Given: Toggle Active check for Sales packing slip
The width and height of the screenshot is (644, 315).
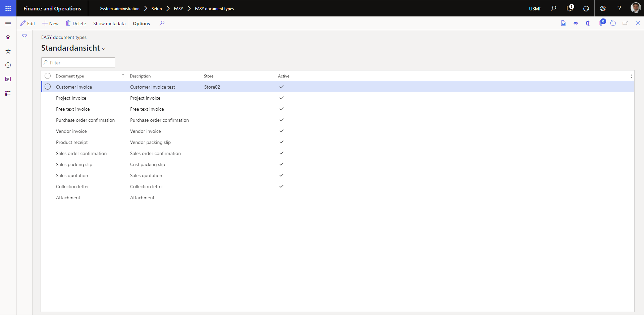Looking at the screenshot, I should (x=281, y=164).
